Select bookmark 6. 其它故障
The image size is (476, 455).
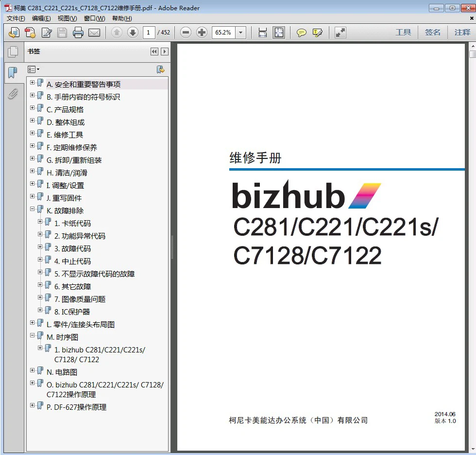(x=72, y=287)
